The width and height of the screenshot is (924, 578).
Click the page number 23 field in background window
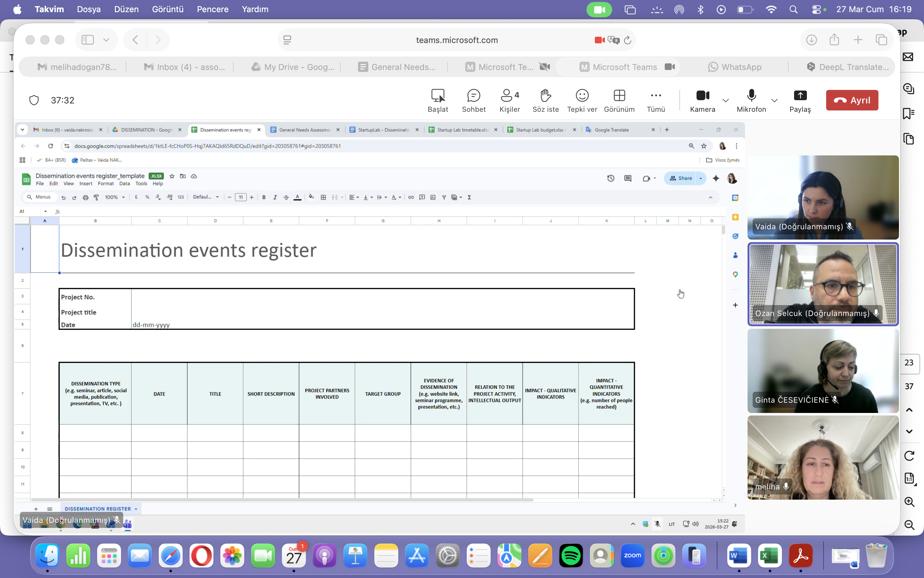(909, 363)
